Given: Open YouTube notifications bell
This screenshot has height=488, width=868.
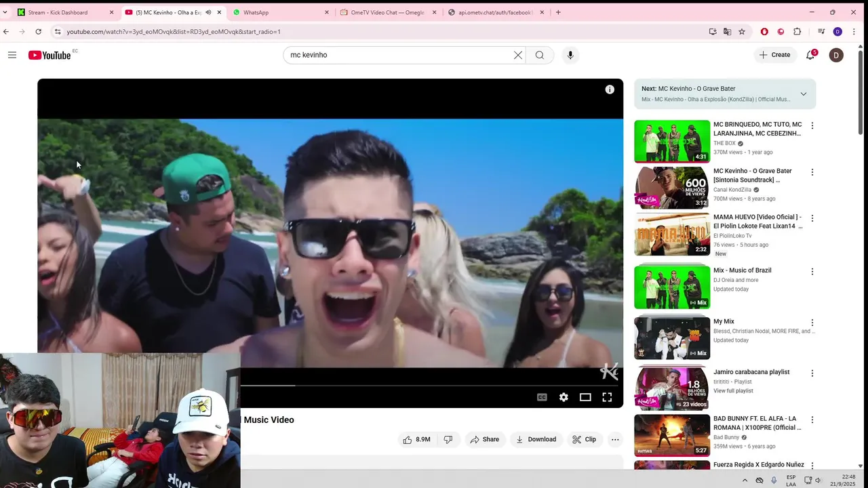Looking at the screenshot, I should pyautogui.click(x=810, y=55).
